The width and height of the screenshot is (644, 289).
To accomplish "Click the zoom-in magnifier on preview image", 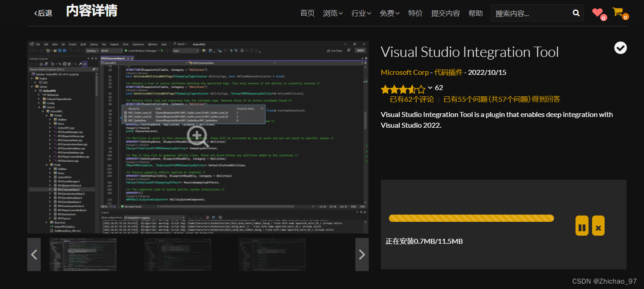I will click(x=197, y=135).
